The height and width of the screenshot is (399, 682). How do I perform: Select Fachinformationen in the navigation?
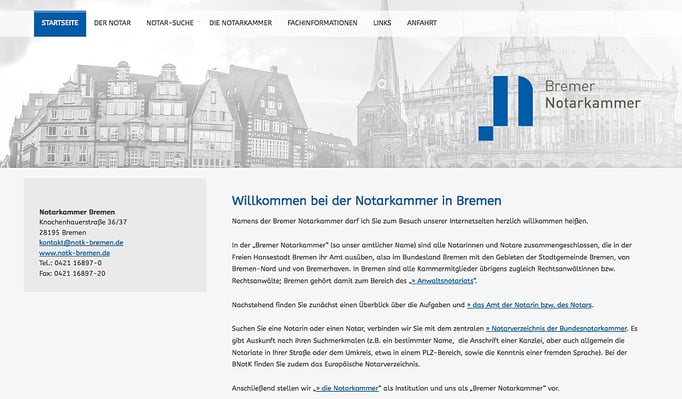point(322,23)
